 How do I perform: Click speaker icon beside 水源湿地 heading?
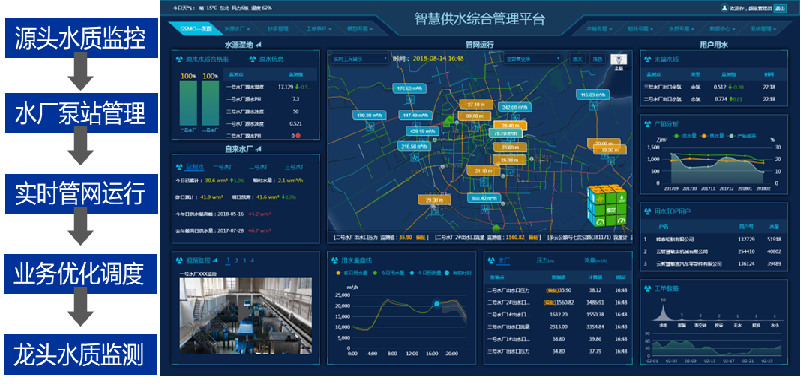tap(259, 44)
